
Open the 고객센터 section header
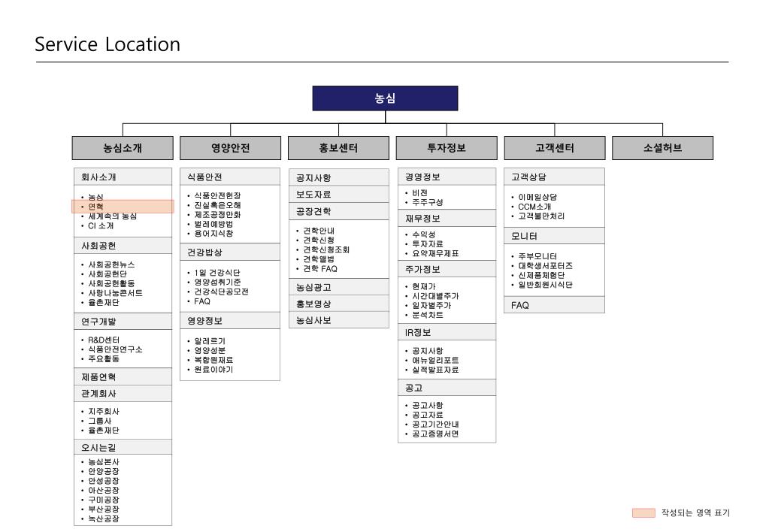555,147
